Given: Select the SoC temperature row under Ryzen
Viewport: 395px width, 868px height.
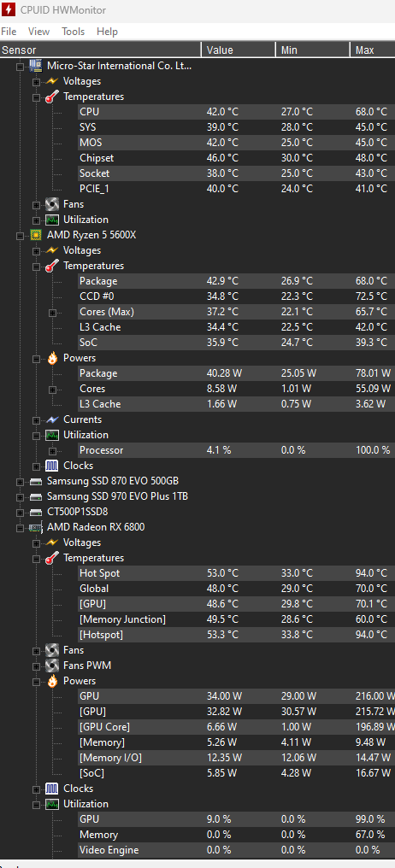Looking at the screenshot, I should 237,343.
